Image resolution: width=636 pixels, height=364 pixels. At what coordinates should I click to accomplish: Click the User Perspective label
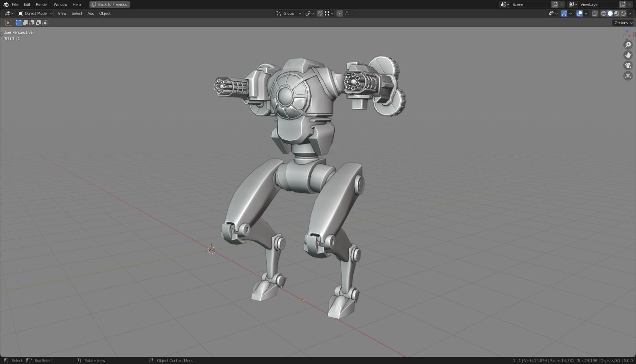pyautogui.click(x=18, y=32)
